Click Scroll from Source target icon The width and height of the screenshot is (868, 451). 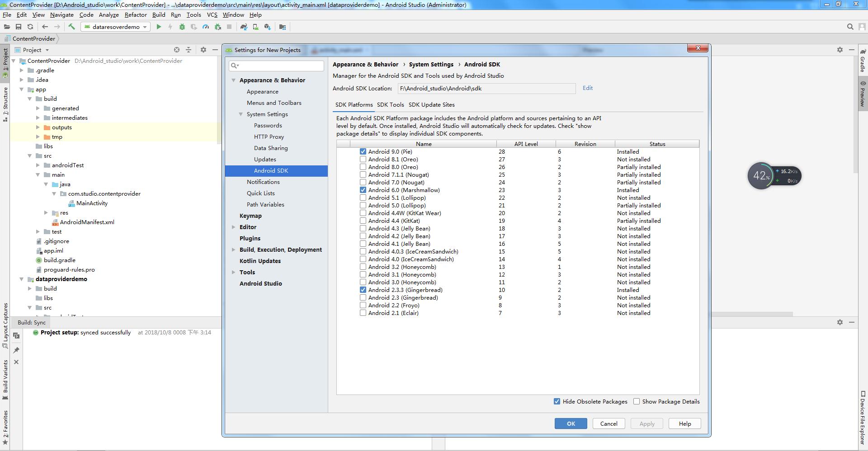click(177, 50)
